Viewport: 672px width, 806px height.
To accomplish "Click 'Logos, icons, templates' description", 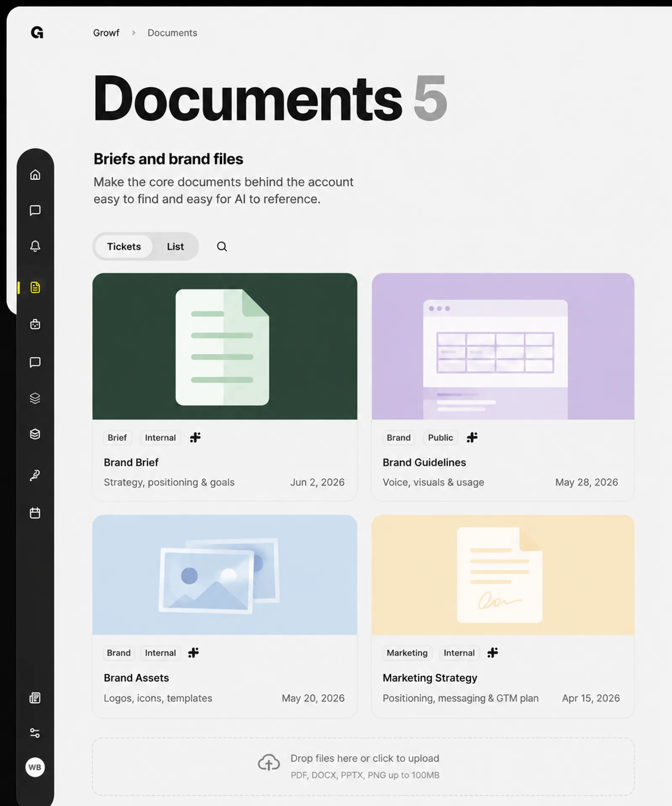I will pyautogui.click(x=158, y=698).
